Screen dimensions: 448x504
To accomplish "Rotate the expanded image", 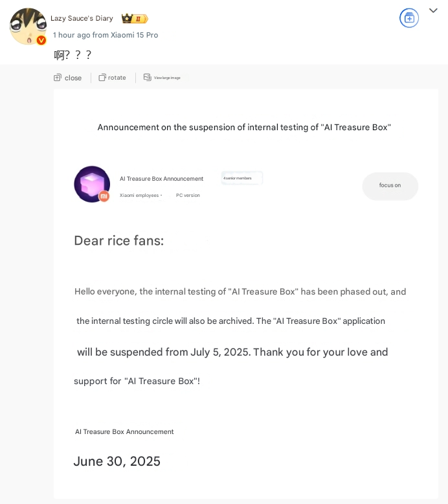I will pyautogui.click(x=113, y=78).
